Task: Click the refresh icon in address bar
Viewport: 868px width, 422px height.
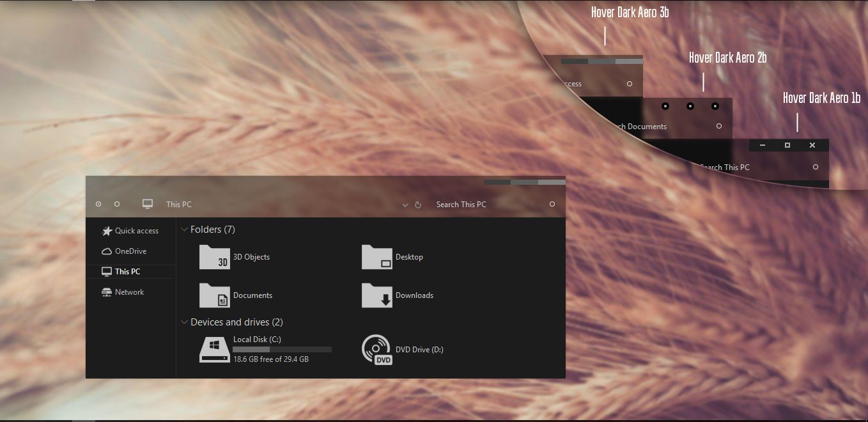Action: (x=418, y=205)
